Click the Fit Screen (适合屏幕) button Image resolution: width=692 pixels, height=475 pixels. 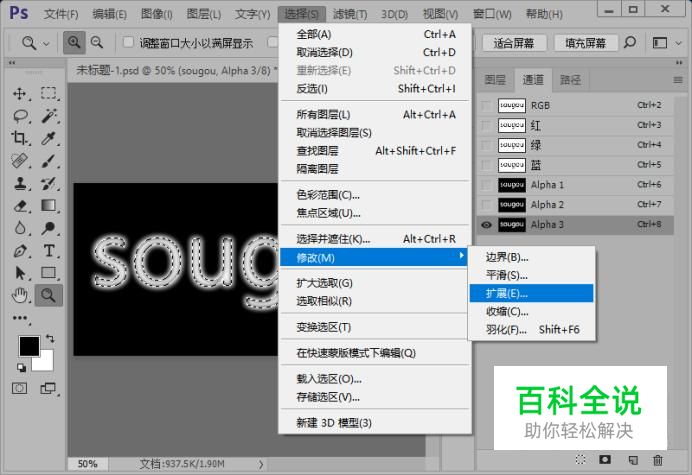(x=514, y=43)
